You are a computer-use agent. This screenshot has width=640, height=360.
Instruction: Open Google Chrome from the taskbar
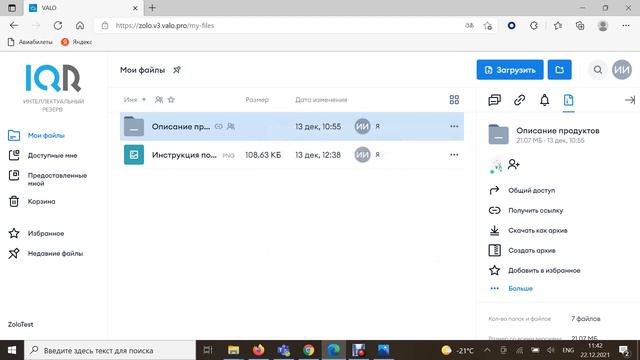309,350
